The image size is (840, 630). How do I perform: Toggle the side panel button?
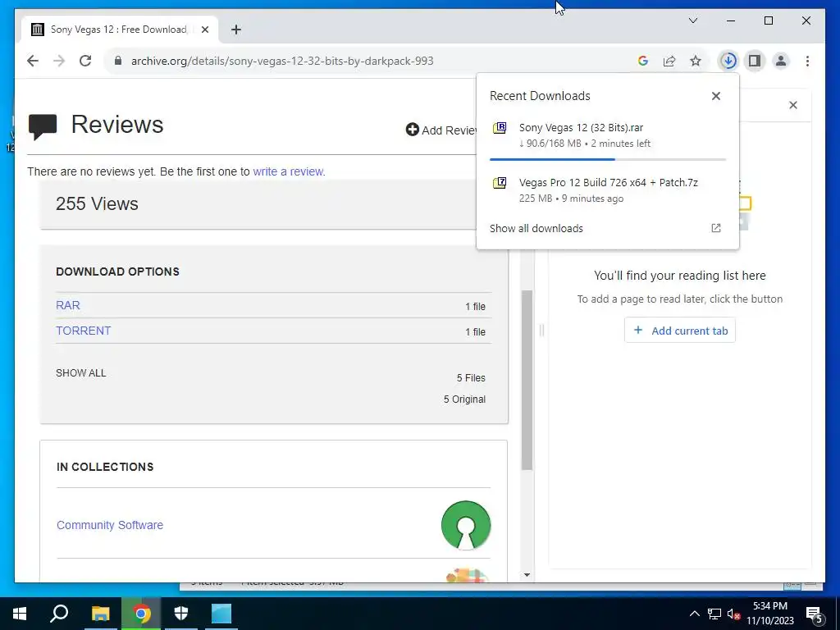(x=755, y=61)
